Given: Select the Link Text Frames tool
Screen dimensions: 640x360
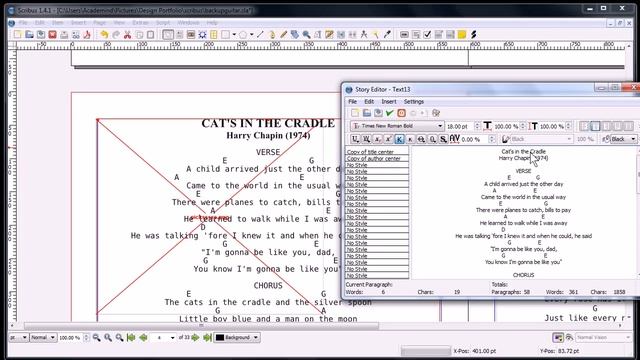Looking at the screenshot, I should pyautogui.click(x=341, y=35).
